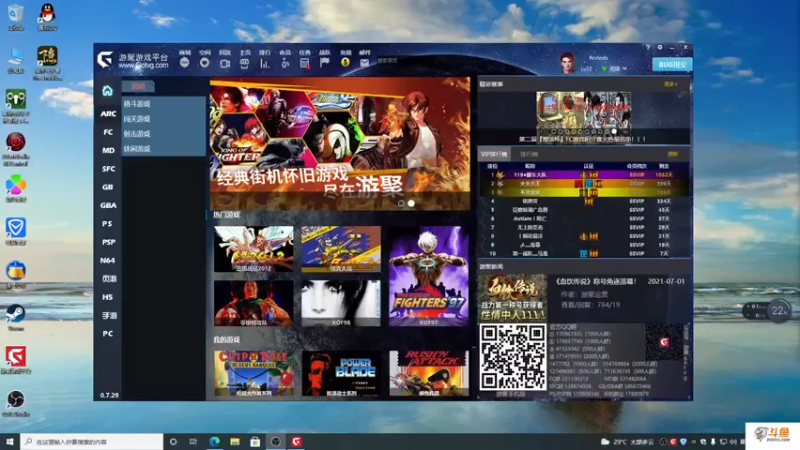800x450 pixels.
Task: Click 刷新 link beside ranking tabs
Action: [x=672, y=154]
